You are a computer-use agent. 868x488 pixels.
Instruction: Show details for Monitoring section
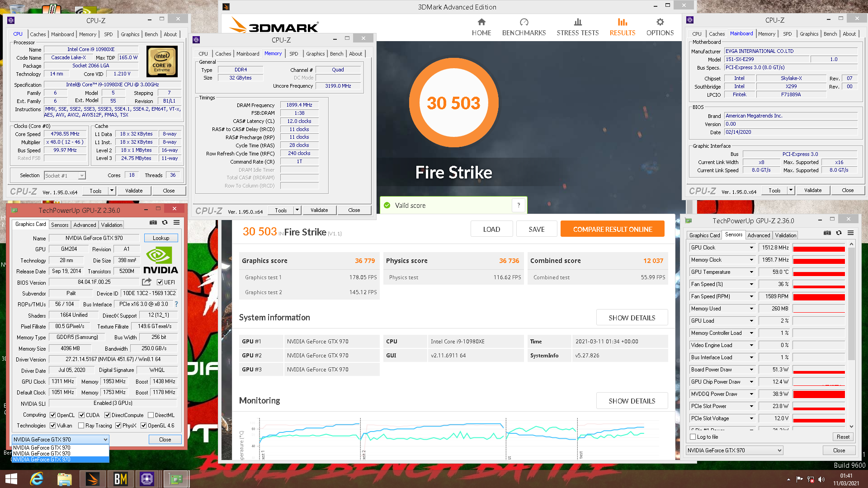(x=632, y=401)
